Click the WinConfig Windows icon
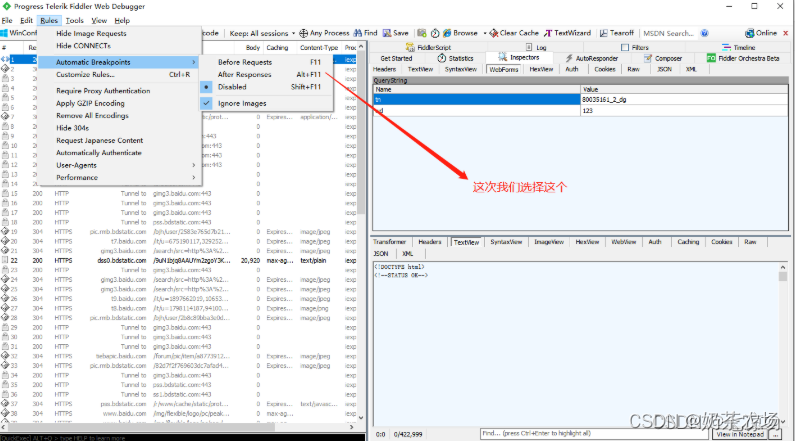 tap(4, 33)
